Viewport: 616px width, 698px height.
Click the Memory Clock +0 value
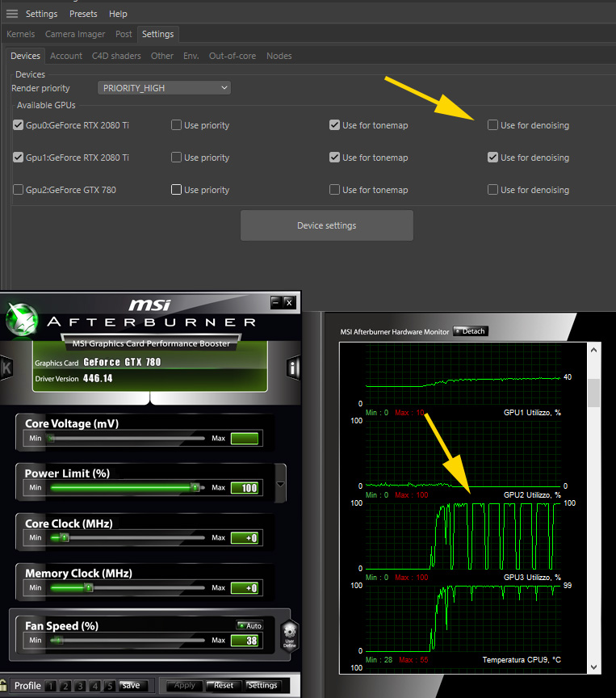coord(245,588)
